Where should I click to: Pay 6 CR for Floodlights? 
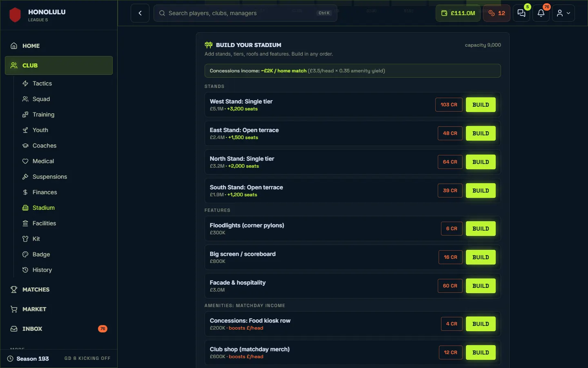452,229
